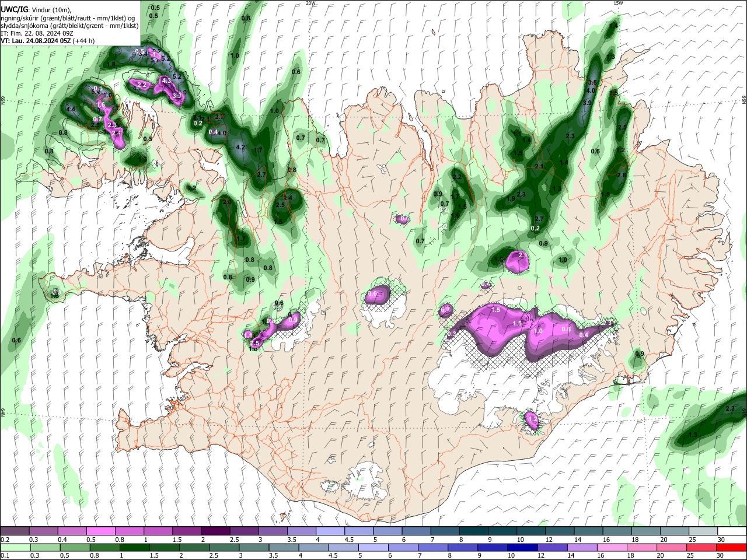Screen dimensions: 747x560
Task: Click the '15W' longitude label
Action: tap(618, 3)
